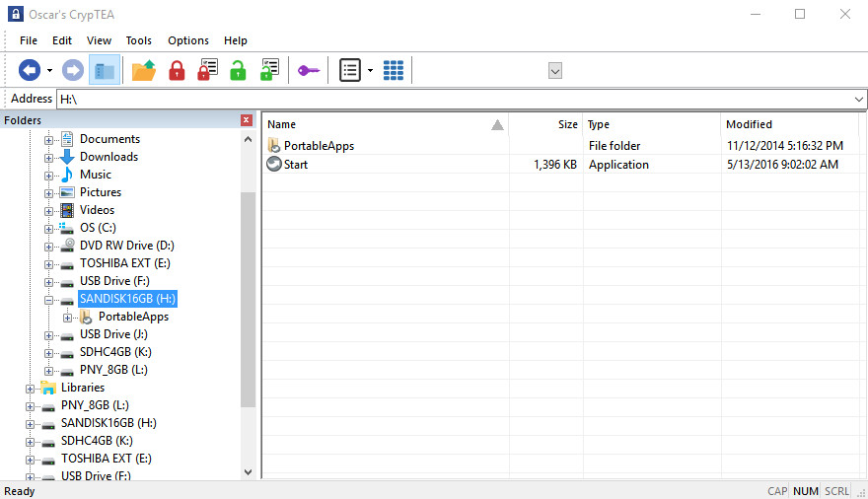Switch to the list view icon
The image size is (868, 499).
point(350,70)
